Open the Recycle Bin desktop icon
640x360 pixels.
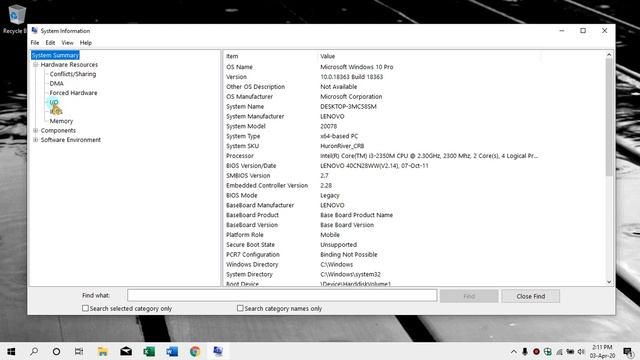[x=15, y=19]
